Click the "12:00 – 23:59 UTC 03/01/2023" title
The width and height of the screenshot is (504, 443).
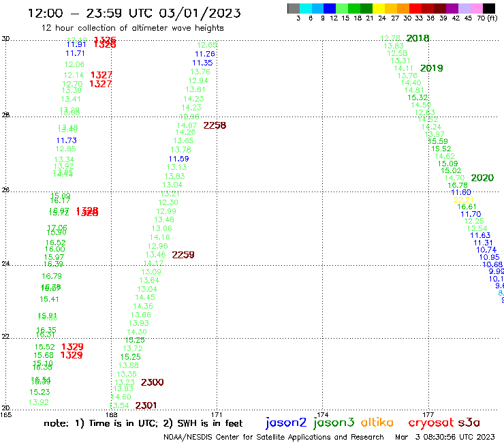[x=134, y=13]
